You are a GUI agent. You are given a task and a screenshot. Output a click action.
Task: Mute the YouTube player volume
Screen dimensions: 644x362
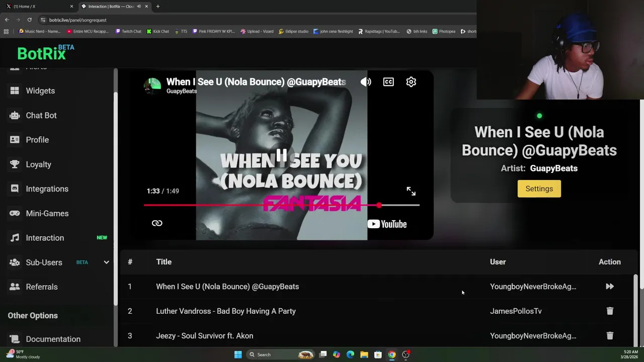click(366, 82)
